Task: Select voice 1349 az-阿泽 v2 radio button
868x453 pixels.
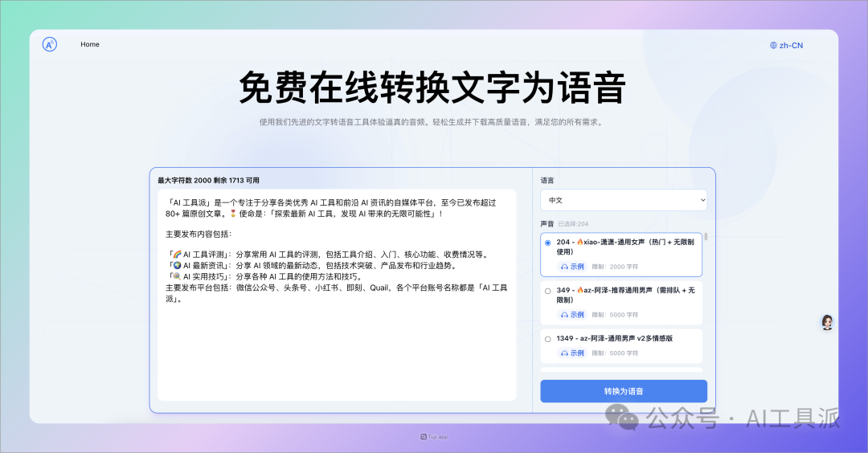Action: (548, 339)
